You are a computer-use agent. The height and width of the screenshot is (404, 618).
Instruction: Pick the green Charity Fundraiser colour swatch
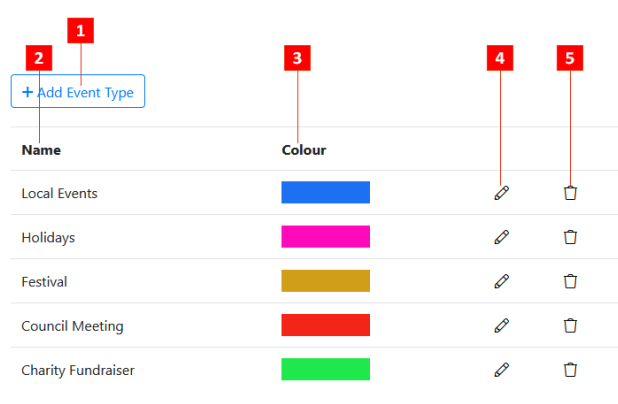(326, 369)
